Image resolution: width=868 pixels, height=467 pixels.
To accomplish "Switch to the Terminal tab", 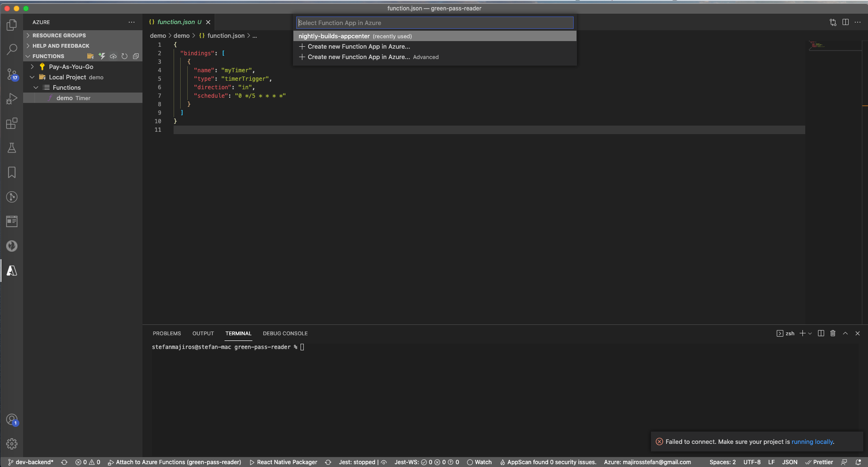I will [238, 333].
